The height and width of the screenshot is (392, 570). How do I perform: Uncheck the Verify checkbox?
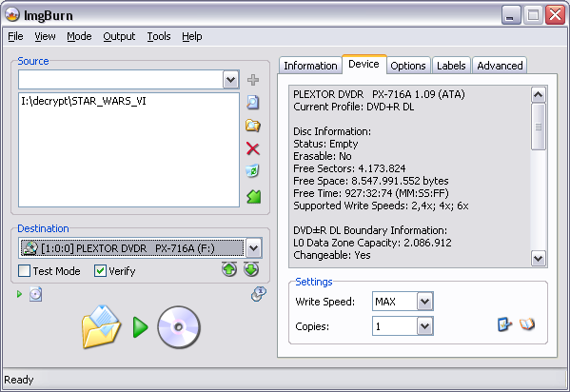(x=100, y=271)
